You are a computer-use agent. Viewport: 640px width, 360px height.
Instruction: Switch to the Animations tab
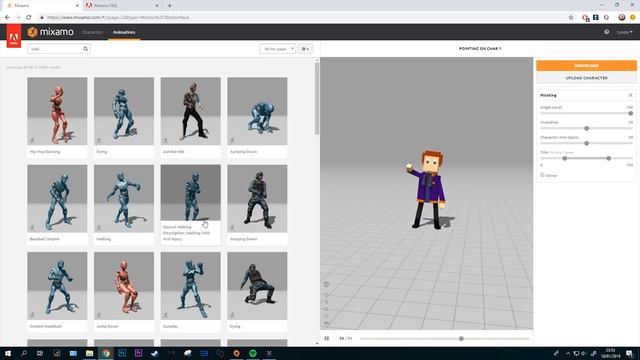(124, 32)
